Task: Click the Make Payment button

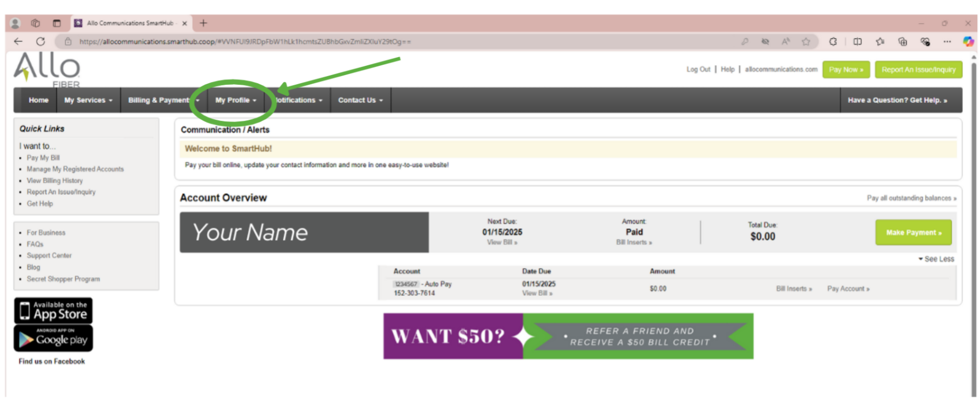Action: [x=913, y=233]
